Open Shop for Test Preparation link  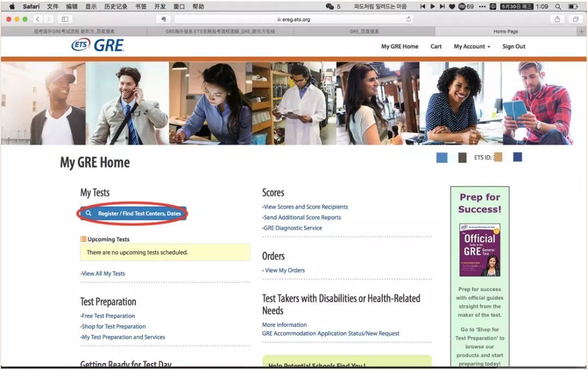pyautogui.click(x=114, y=326)
